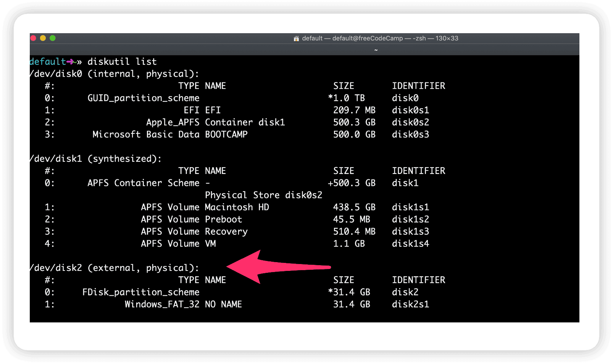
Task: Click identifier 'disk1s4'
Action: coord(411,244)
